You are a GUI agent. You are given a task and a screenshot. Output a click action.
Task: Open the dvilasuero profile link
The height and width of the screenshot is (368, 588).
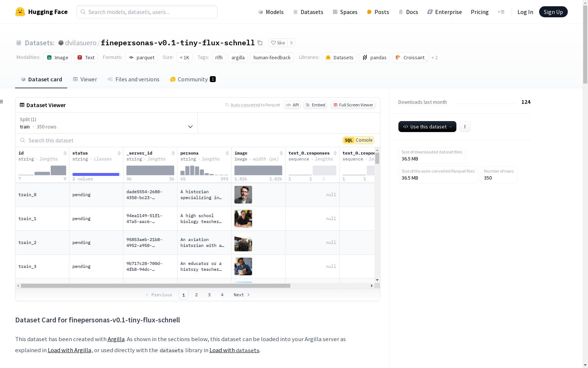click(81, 43)
